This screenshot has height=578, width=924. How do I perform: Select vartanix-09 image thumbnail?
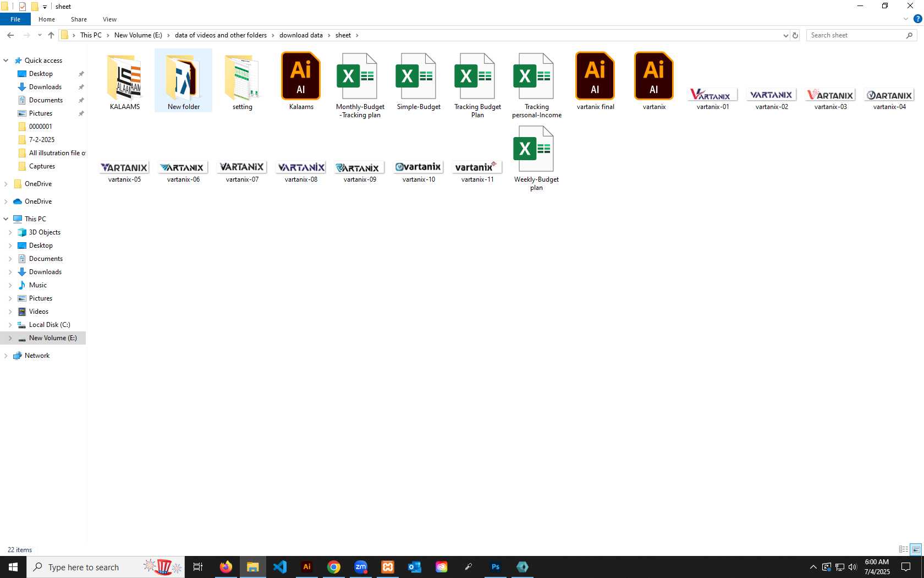360,168
